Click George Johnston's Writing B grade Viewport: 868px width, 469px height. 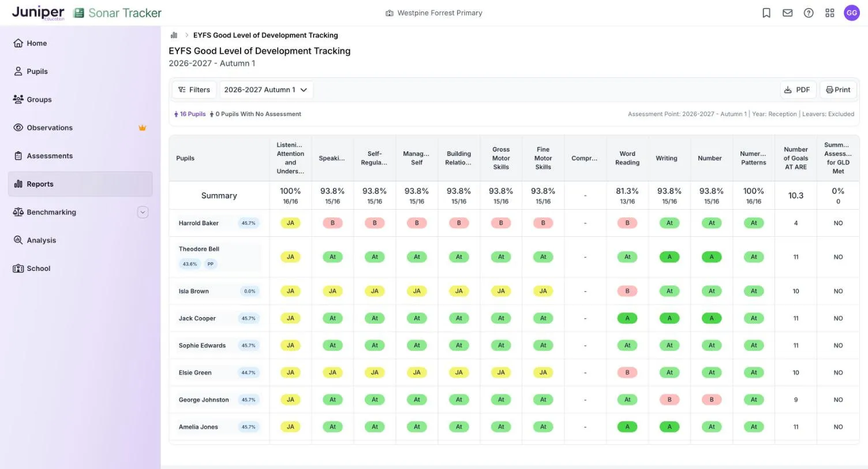(669, 400)
